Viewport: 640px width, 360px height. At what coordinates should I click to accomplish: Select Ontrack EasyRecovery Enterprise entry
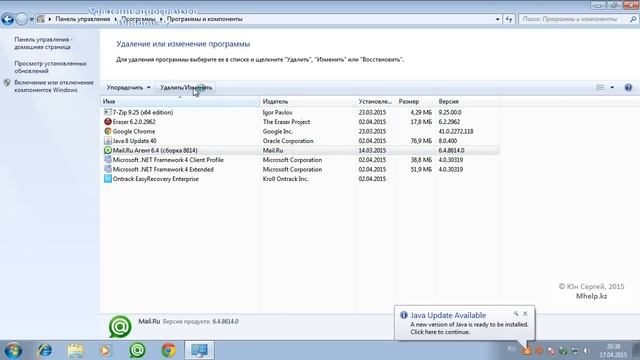300,179
